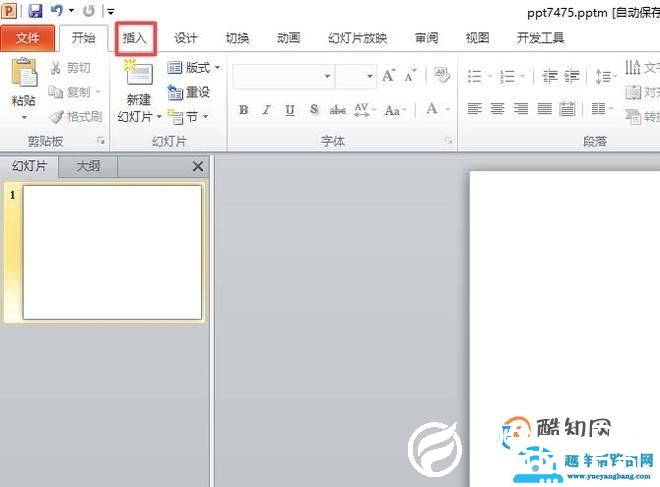The height and width of the screenshot is (487, 660).
Task: Switch to the 切换 (Transitions) tab
Action: [x=237, y=38]
